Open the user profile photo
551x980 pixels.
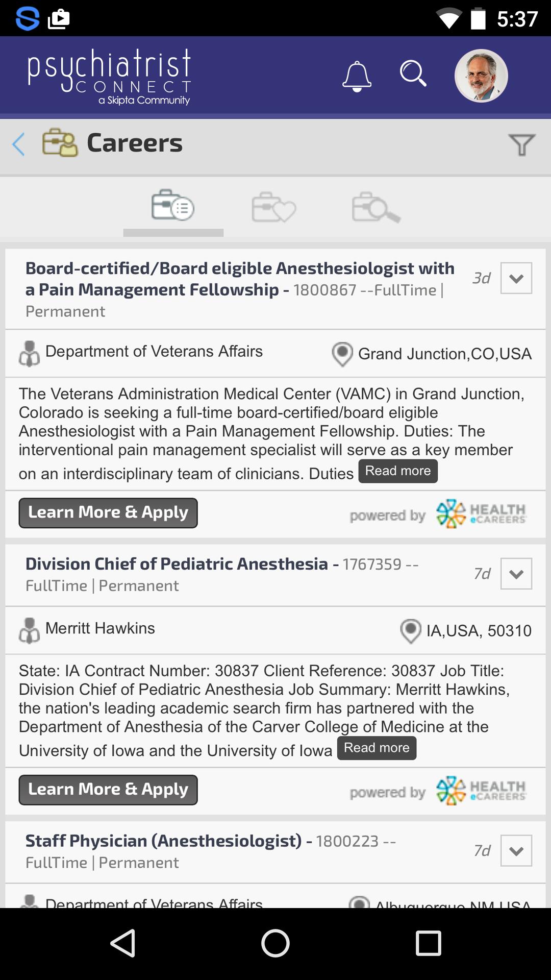(481, 76)
